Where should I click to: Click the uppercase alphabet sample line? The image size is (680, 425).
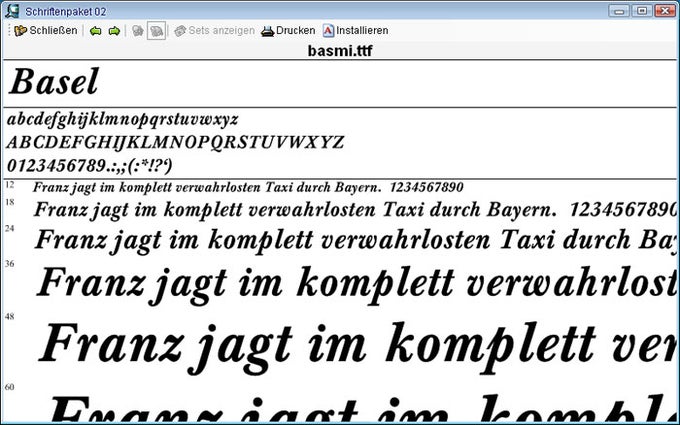(176, 142)
